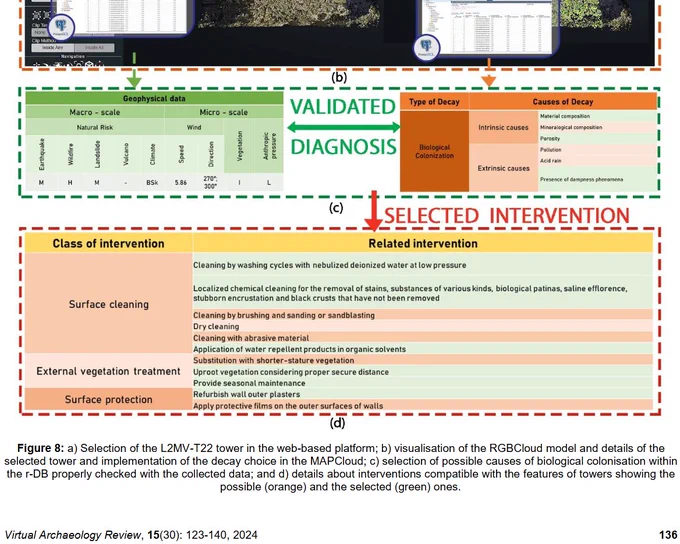This screenshot has height=544, width=680.
Task: Click the Dry cleaning row
Action: pos(423,326)
